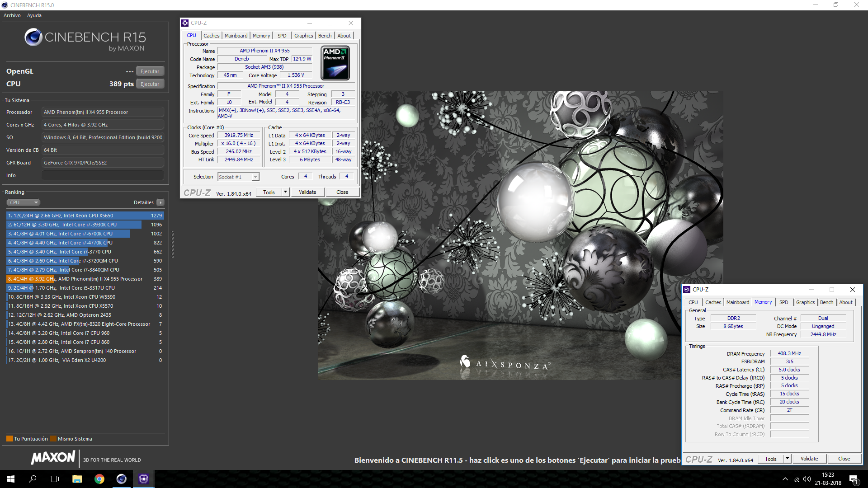Select Core i7-3930K ranking row
The image size is (868, 488).
[x=85, y=225]
